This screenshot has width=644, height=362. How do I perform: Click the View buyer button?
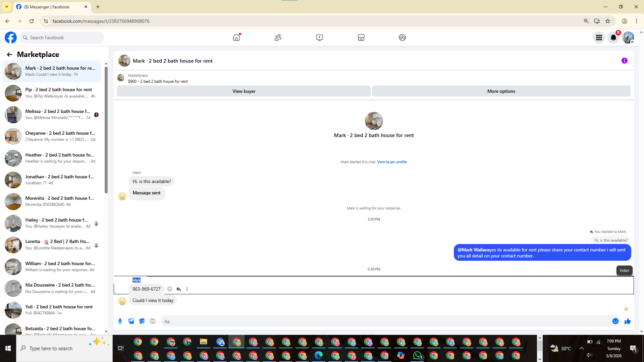[x=244, y=91]
